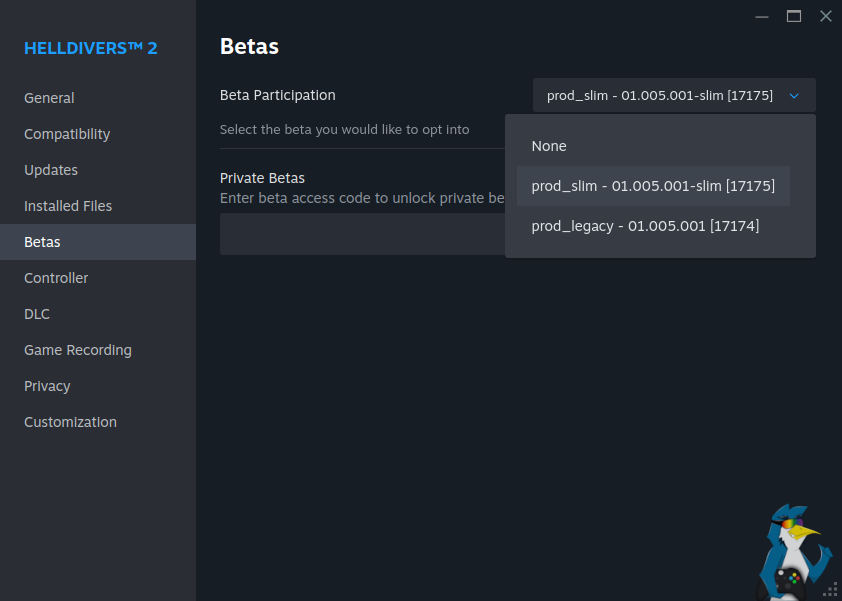Choose prod_slim - 01.005.001-slim [17175] option
The image size is (842, 601).
pyautogui.click(x=653, y=186)
